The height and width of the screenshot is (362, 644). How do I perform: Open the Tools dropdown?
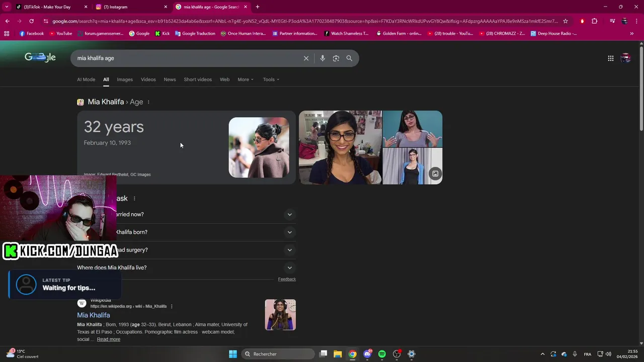(271, 79)
